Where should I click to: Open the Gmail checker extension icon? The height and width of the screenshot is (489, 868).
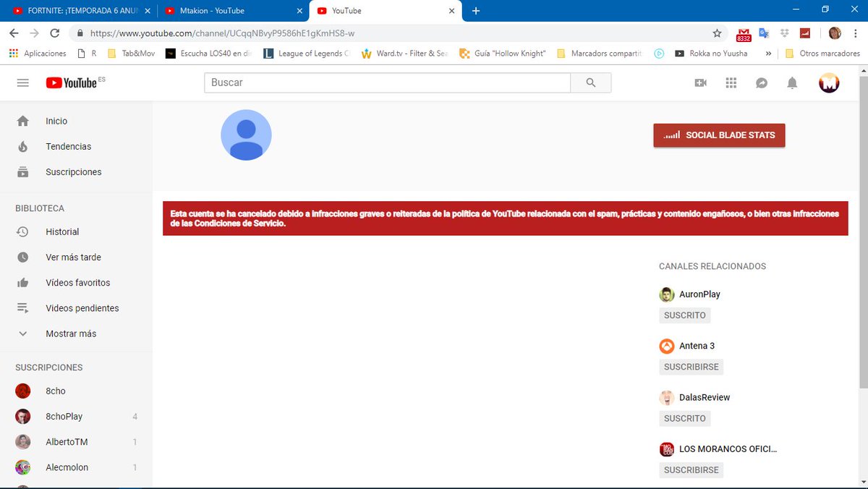(744, 34)
